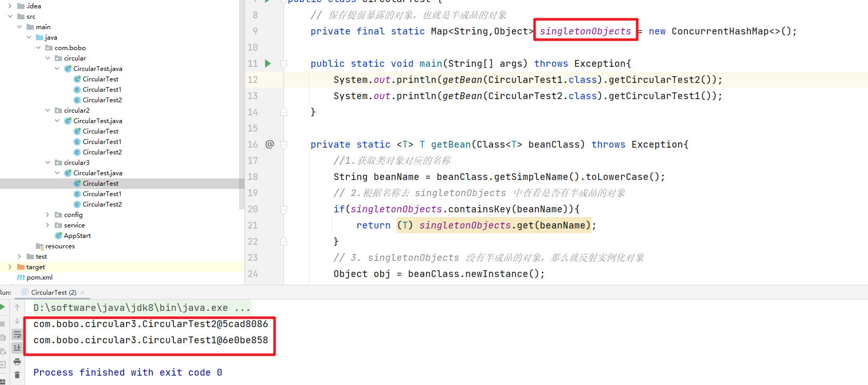
Task: Print console output using the printer icon
Action: click(17, 362)
